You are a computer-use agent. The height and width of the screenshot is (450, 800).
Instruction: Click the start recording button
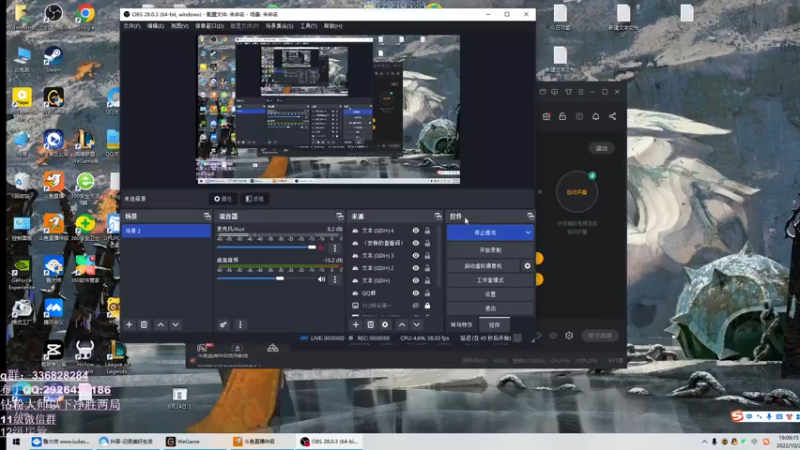click(x=490, y=250)
